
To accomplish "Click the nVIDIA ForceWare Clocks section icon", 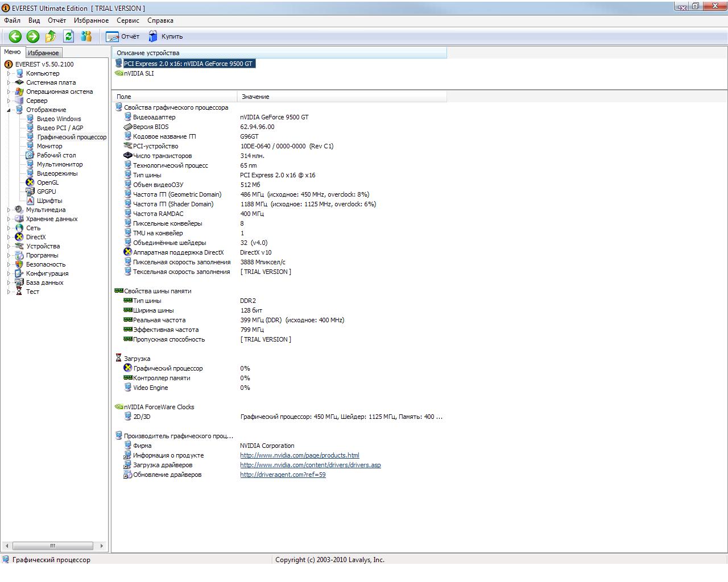I will pos(118,407).
